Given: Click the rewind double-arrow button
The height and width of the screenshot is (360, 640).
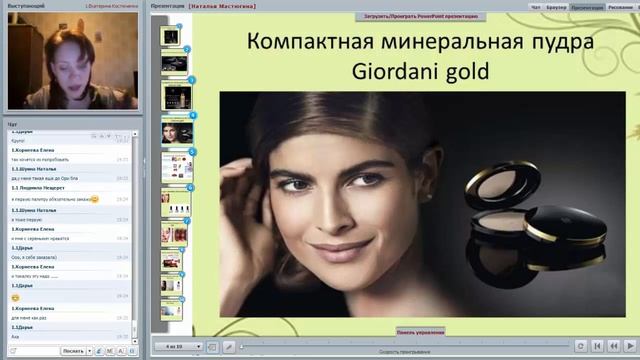Looking at the screenshot, I should pos(613,346).
